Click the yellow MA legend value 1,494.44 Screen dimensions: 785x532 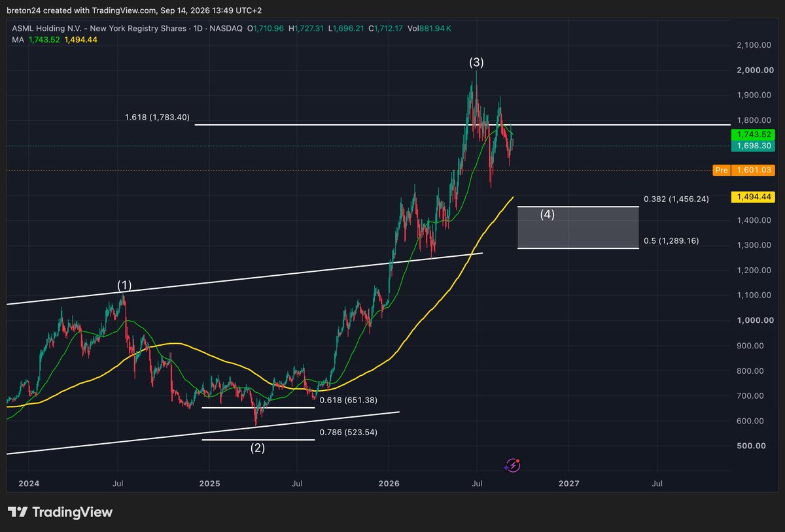[80, 40]
